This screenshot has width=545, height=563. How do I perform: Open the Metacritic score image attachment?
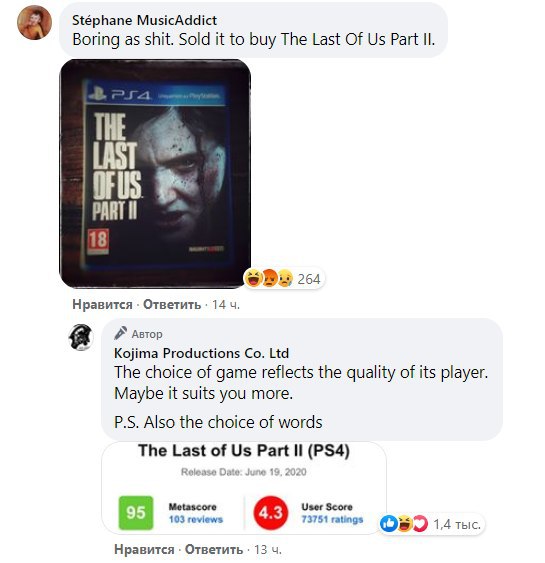tap(244, 488)
